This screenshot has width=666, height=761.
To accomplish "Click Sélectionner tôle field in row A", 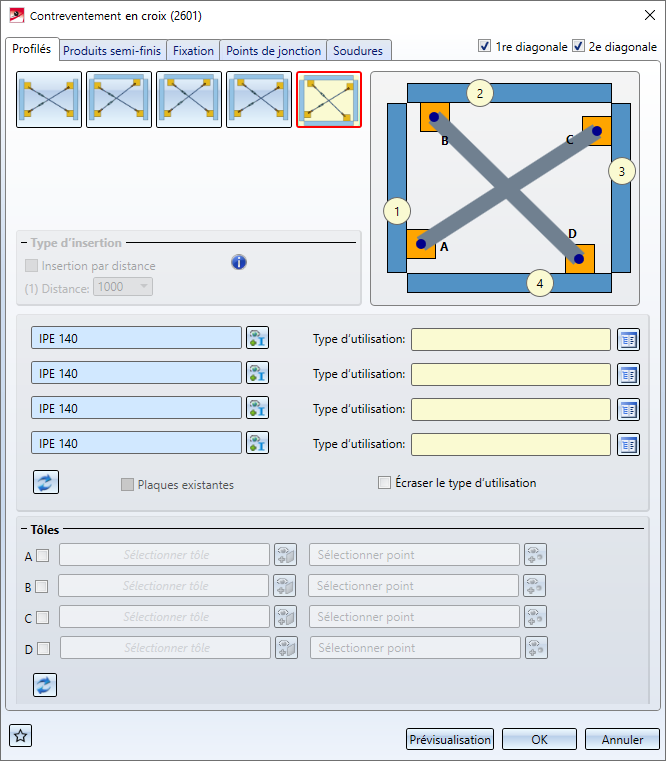I will coord(165,555).
